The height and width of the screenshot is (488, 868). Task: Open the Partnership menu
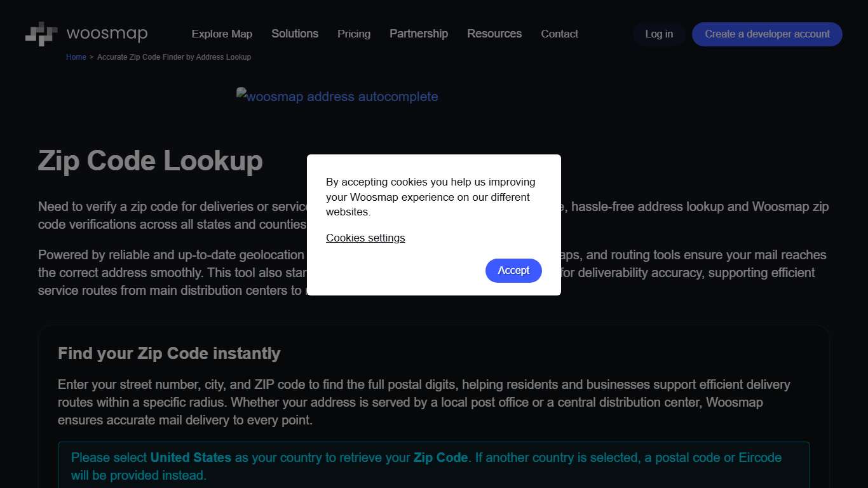coord(419,34)
